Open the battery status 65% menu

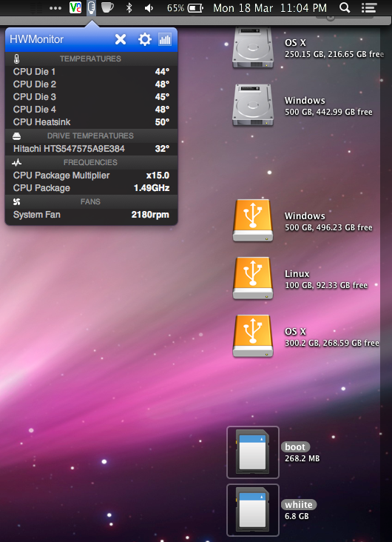(184, 8)
